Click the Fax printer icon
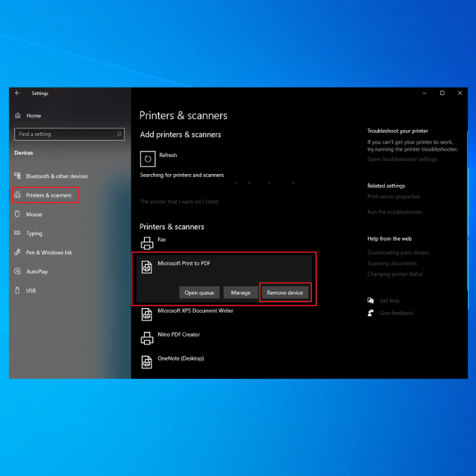 tap(147, 243)
